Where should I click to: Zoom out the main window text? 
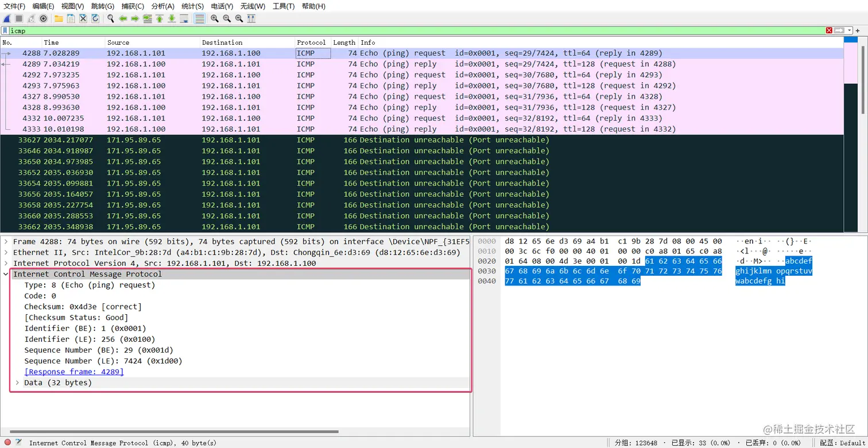pos(227,18)
